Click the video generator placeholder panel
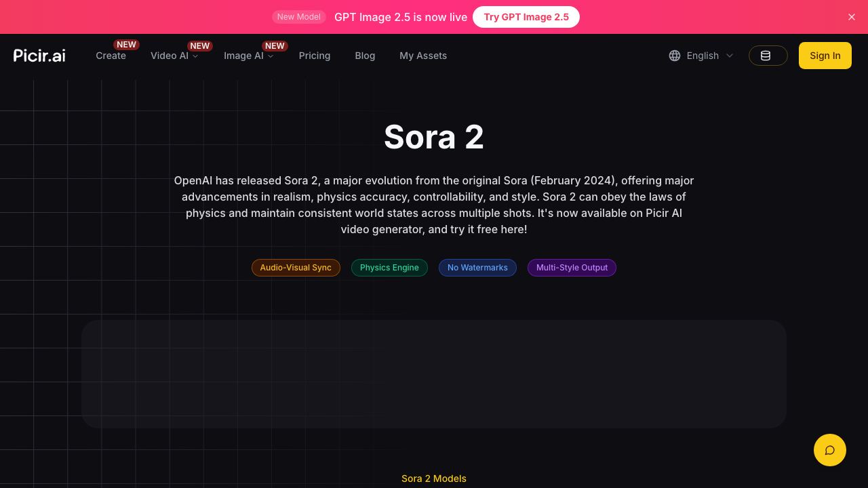 click(x=434, y=374)
